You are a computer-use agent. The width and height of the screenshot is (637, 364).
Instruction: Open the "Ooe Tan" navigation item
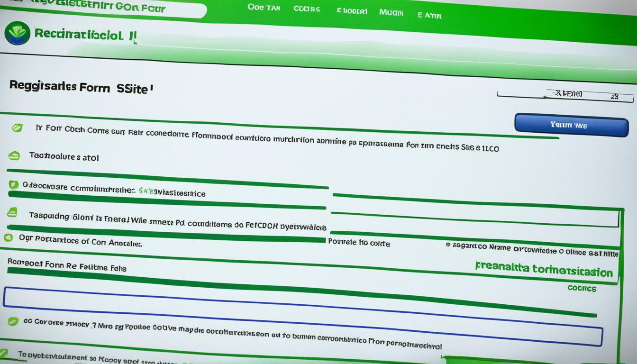click(x=264, y=8)
